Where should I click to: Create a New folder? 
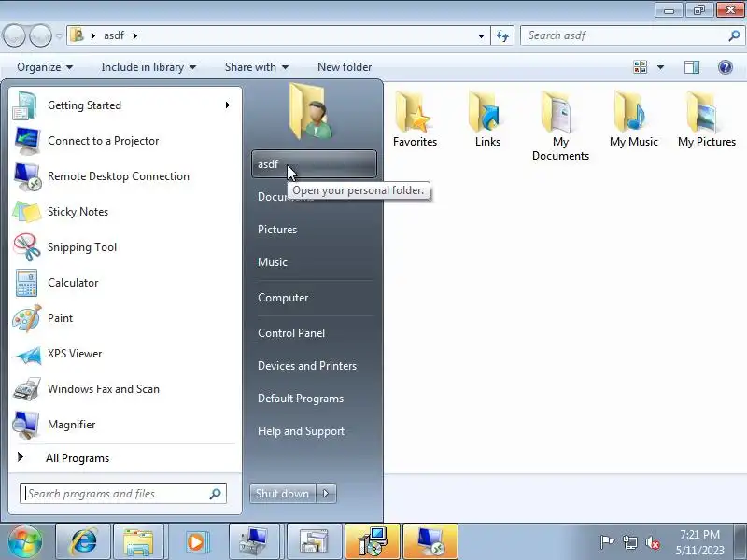345,67
